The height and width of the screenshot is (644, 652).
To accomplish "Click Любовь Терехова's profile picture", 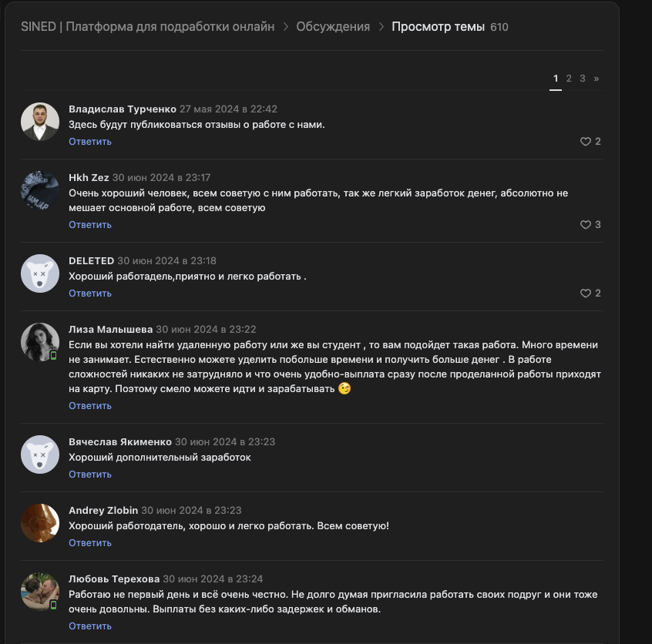I will click(40, 592).
